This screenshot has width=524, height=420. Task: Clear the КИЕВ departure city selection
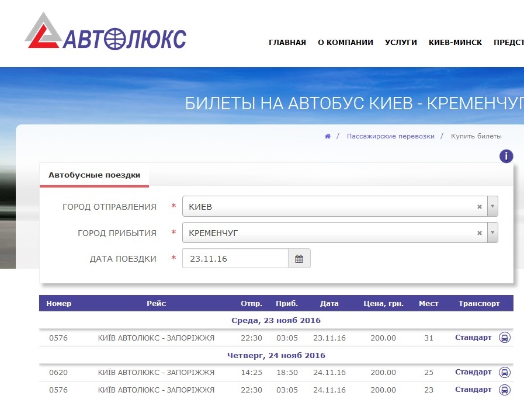[480, 207]
